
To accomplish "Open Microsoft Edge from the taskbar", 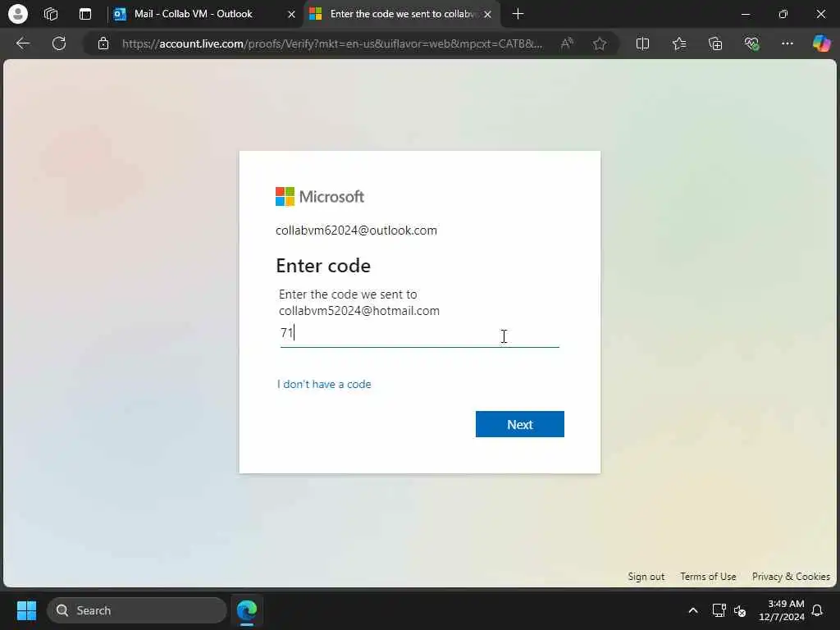I will tap(247, 610).
